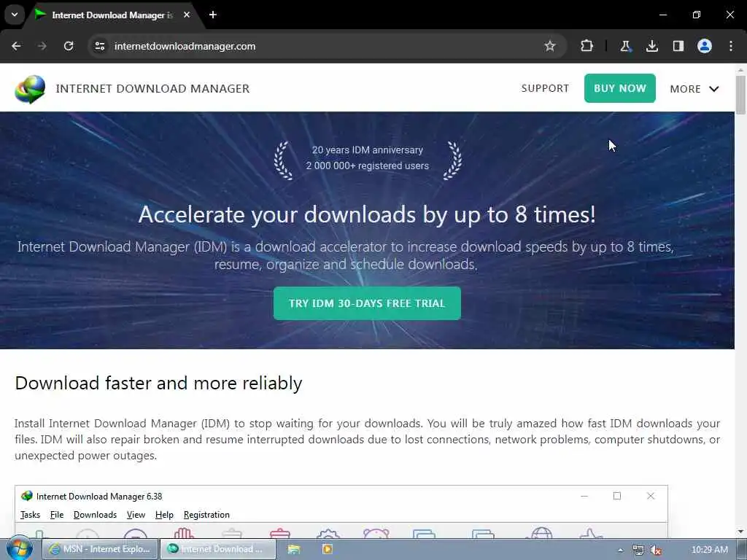Open Help menu in IDM screenshot
The height and width of the screenshot is (560, 747).
pyautogui.click(x=164, y=515)
